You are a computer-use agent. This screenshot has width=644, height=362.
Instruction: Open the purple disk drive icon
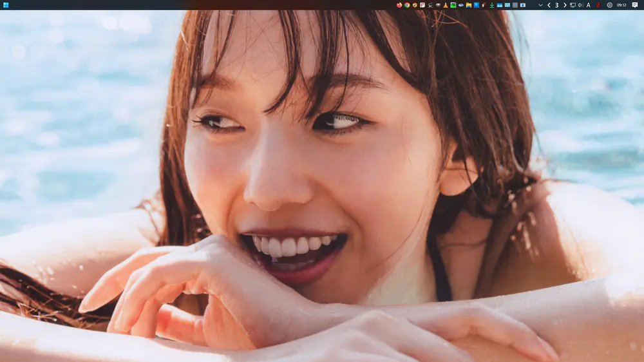coord(461,5)
